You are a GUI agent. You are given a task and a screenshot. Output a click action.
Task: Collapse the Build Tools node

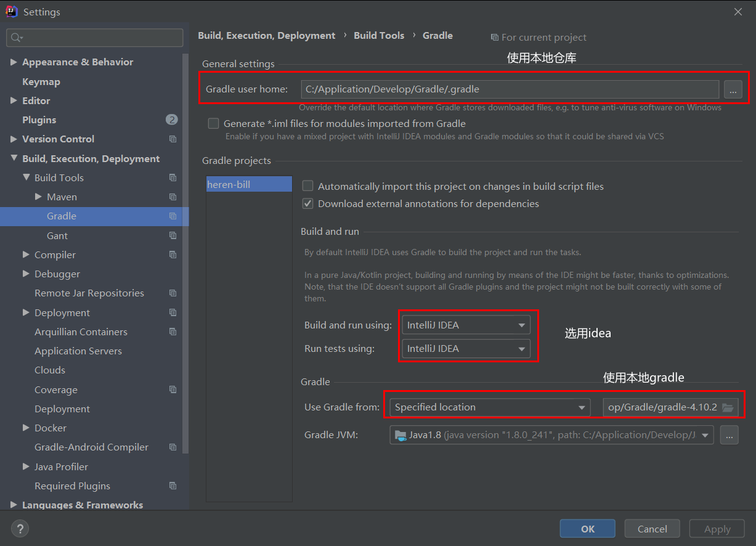point(26,177)
